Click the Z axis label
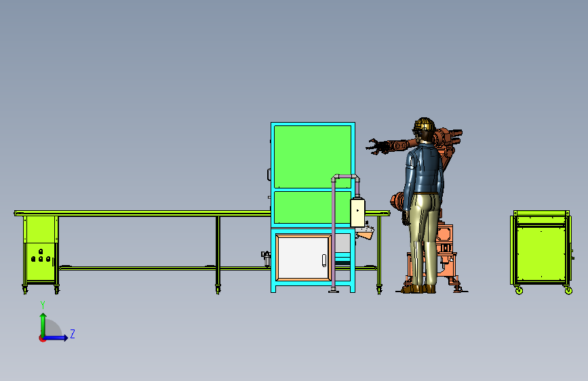Image resolution: width=588 pixels, height=381 pixels. point(73,334)
